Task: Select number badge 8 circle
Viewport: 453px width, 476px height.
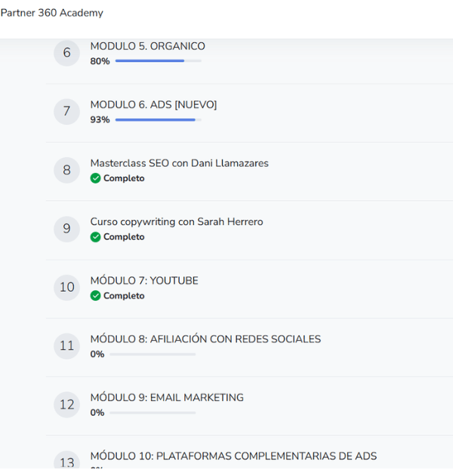Action: pos(66,170)
